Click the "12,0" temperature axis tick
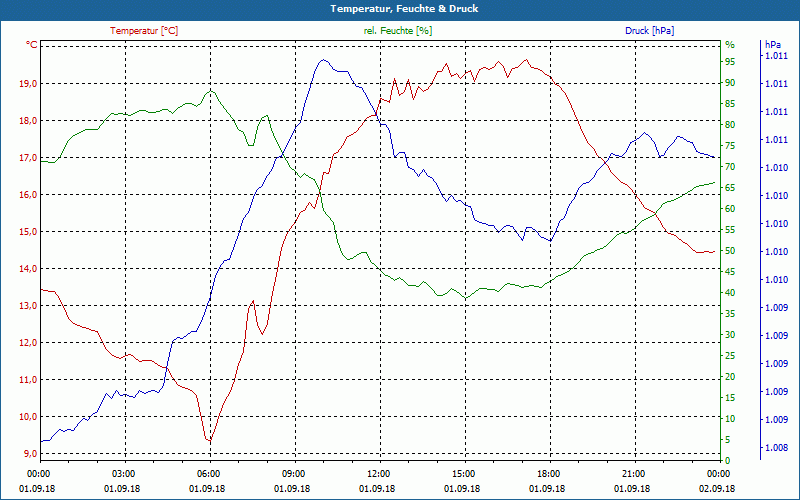This screenshot has height=500, width=800. point(29,343)
